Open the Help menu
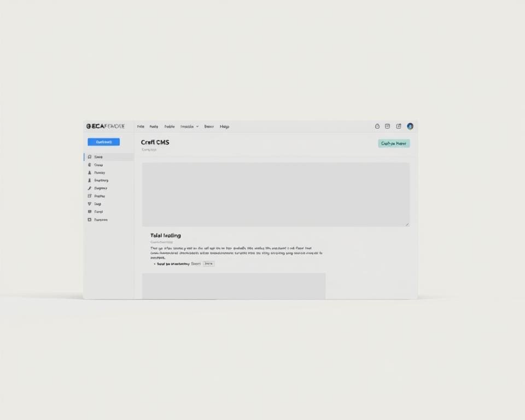The width and height of the screenshot is (525, 420). pyautogui.click(x=224, y=126)
